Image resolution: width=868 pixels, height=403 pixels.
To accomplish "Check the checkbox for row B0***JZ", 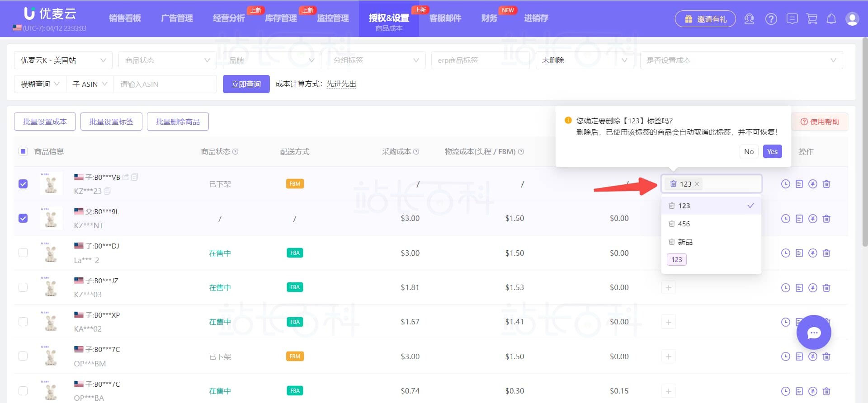I will 23,287.
